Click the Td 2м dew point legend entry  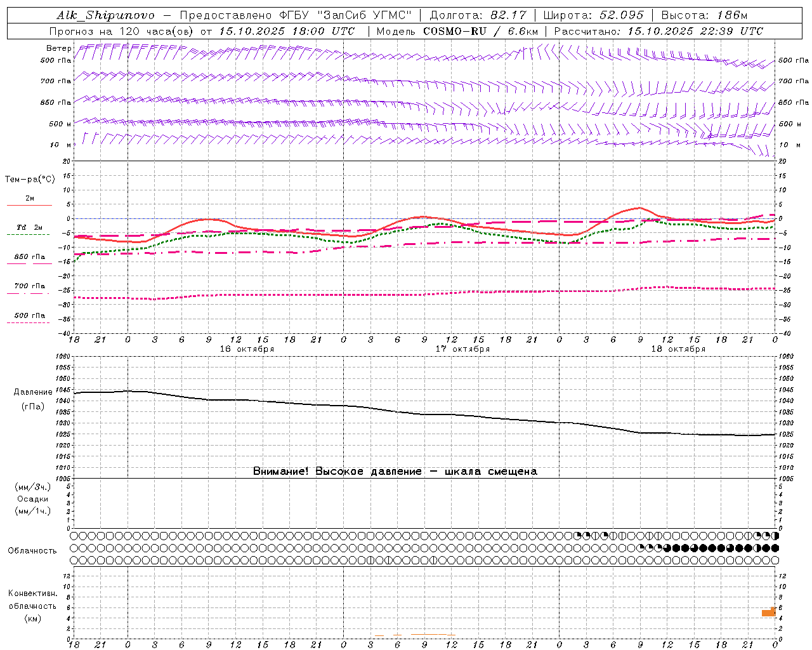click(x=30, y=227)
